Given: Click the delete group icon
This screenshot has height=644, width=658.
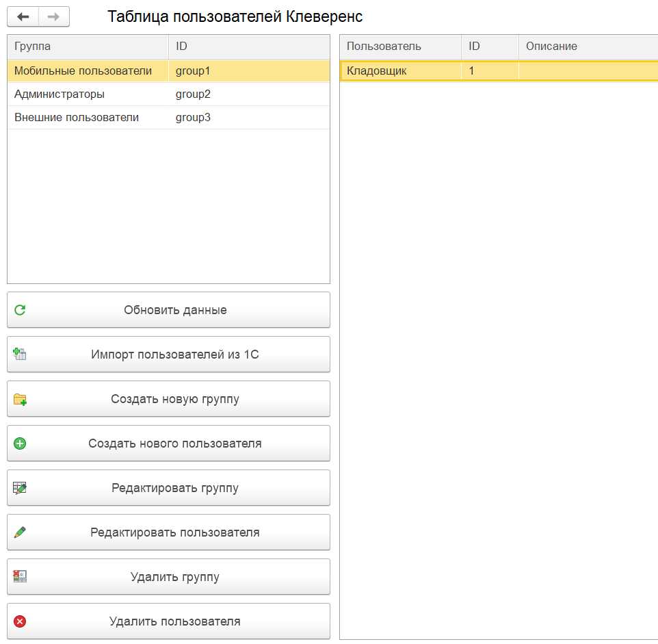Looking at the screenshot, I should click(x=20, y=577).
